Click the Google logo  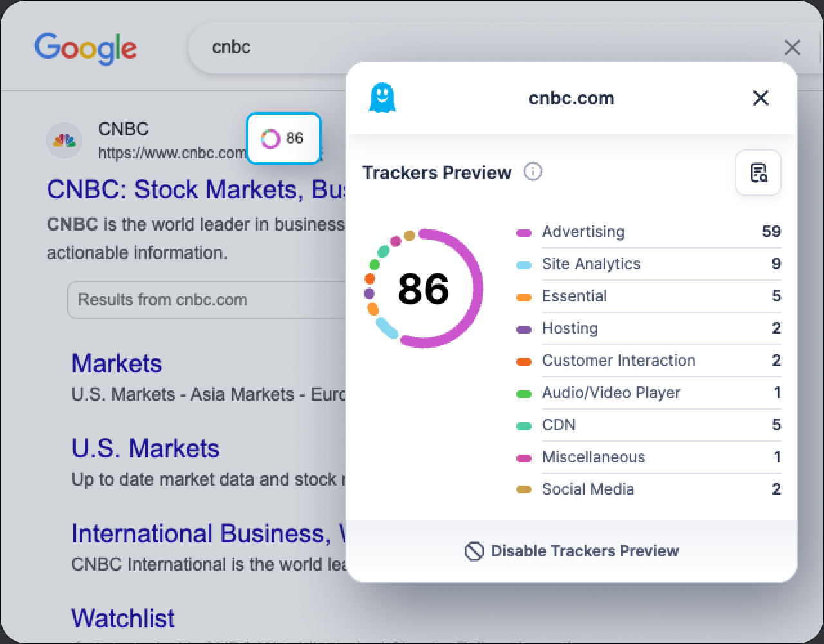tap(86, 48)
